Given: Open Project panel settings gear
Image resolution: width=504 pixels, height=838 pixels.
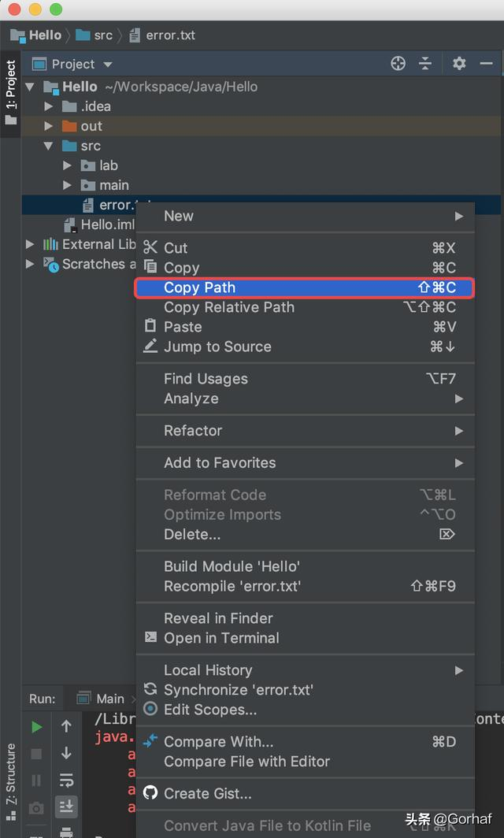Looking at the screenshot, I should (459, 64).
